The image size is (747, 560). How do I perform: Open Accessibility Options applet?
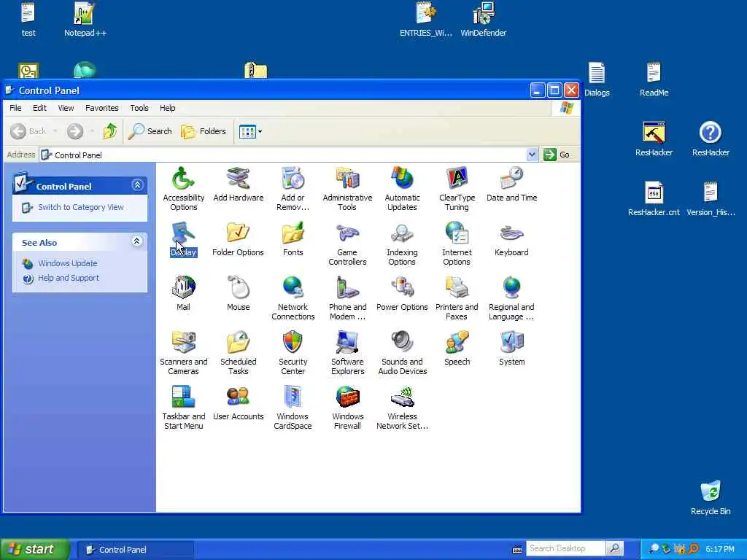point(183,179)
